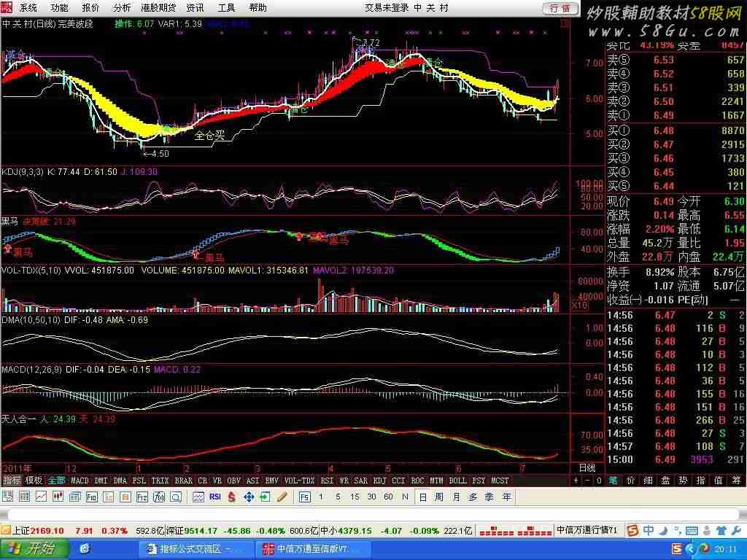Image resolution: width=747 pixels, height=560 pixels.
Task: Click the search window toolbar icon
Action: [x=176, y=497]
